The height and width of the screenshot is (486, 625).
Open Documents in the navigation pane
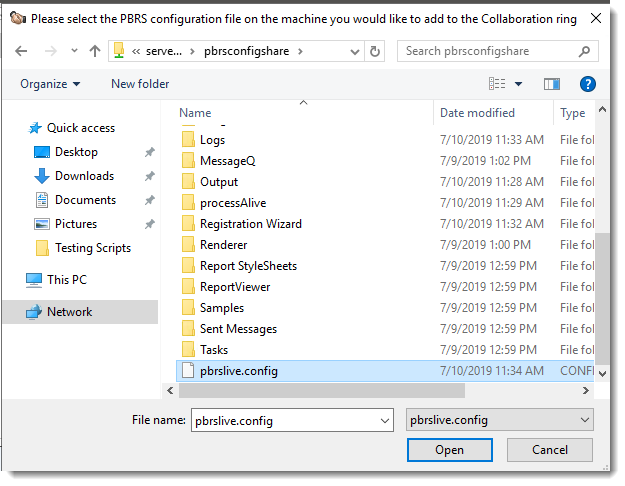coord(85,200)
